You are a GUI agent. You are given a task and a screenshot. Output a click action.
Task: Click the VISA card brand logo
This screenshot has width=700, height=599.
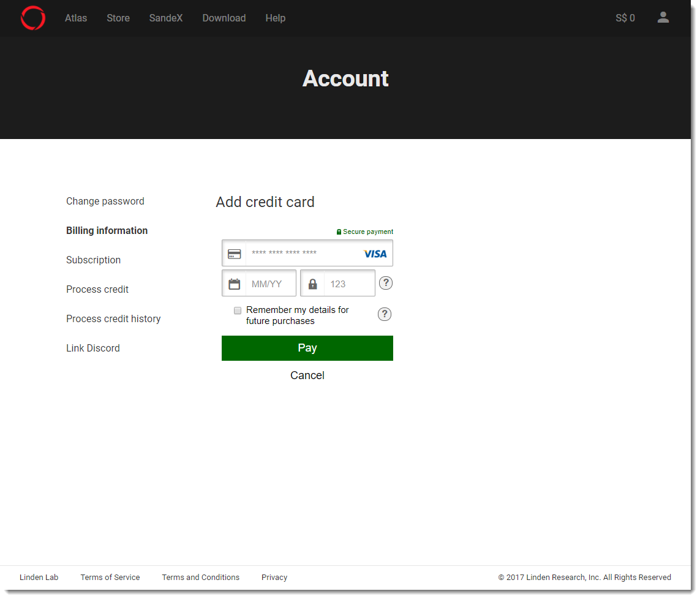pyautogui.click(x=375, y=254)
